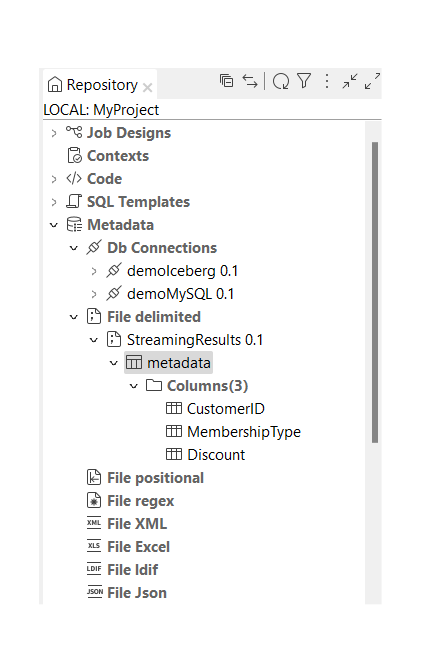Collapse the Metadata node
Image resolution: width=424 pixels, height=670 pixels.
pos(54,225)
